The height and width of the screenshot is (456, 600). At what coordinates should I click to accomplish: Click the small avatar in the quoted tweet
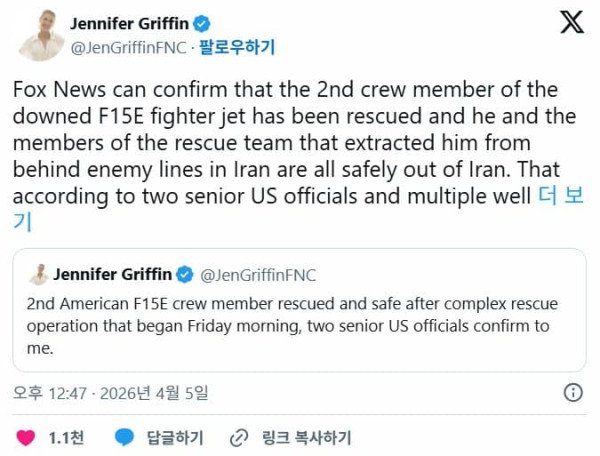point(39,274)
